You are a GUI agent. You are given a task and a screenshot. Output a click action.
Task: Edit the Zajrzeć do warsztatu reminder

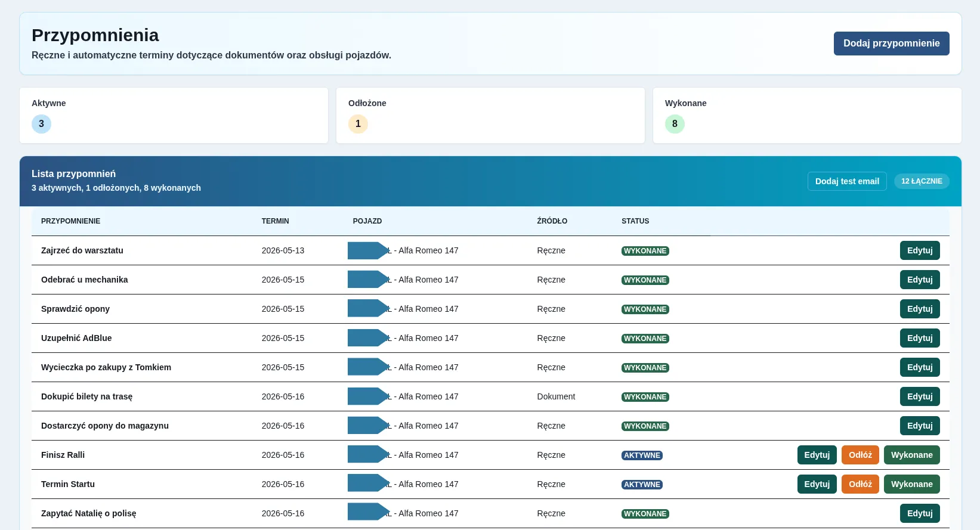[920, 250]
